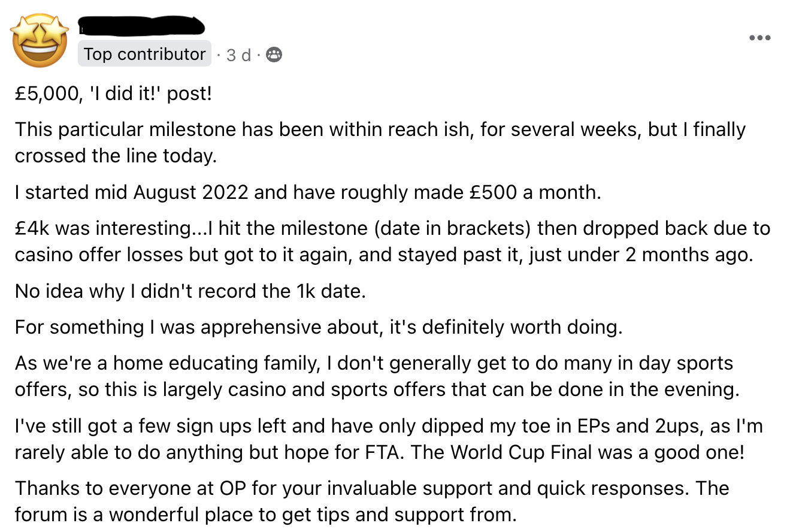Open more actions from the ellipsis icon
This screenshot has height=532, width=793.
[x=759, y=37]
